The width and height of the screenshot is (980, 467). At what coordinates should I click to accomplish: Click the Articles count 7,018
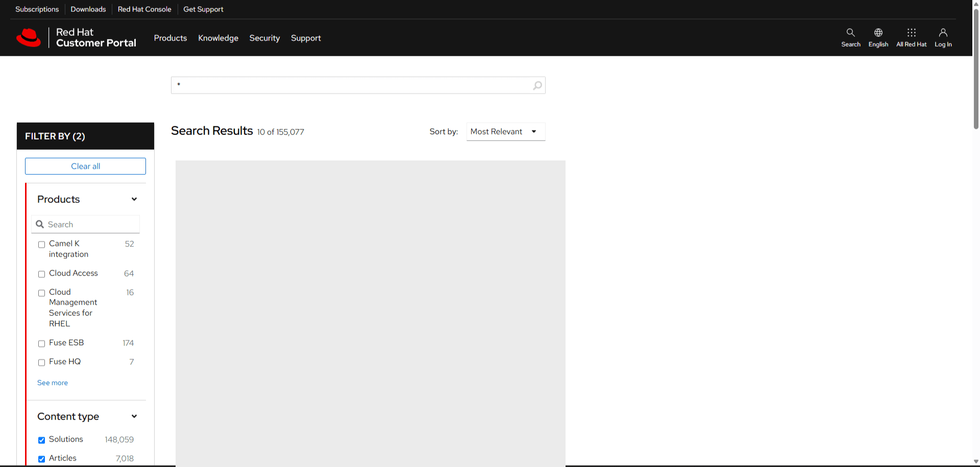[125, 459]
